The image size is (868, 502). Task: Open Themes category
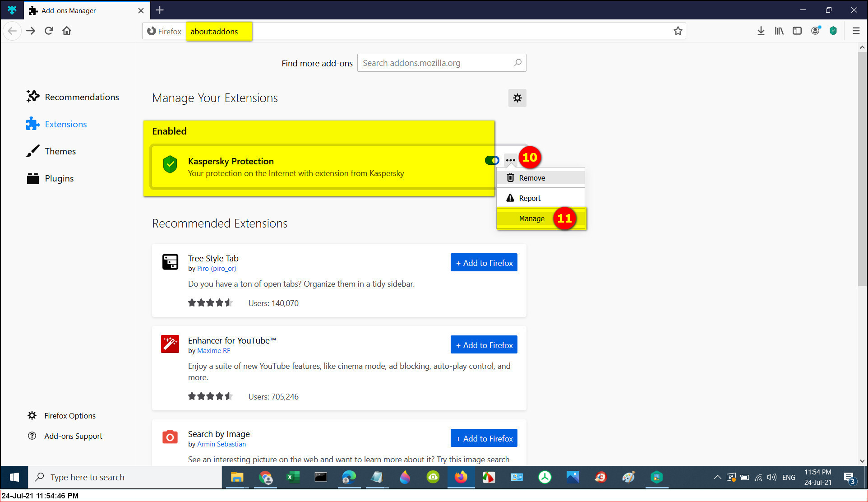tap(51, 151)
